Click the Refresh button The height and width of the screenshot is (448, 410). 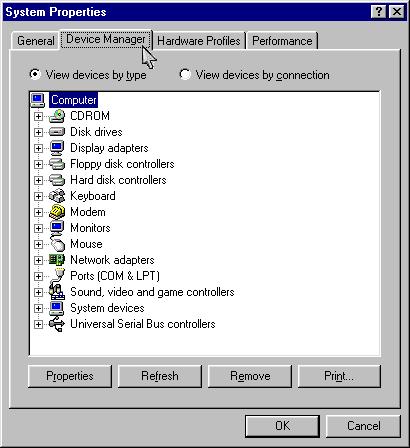pos(160,376)
